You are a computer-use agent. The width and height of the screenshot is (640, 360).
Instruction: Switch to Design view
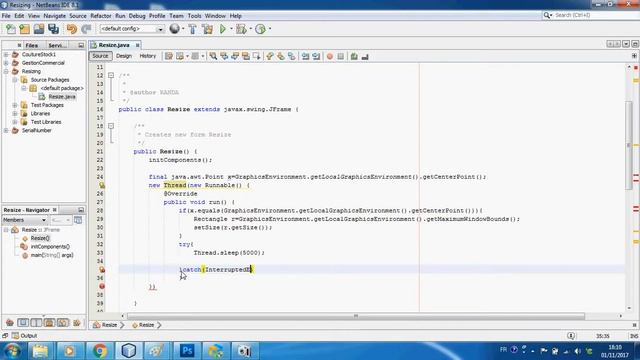tap(124, 56)
